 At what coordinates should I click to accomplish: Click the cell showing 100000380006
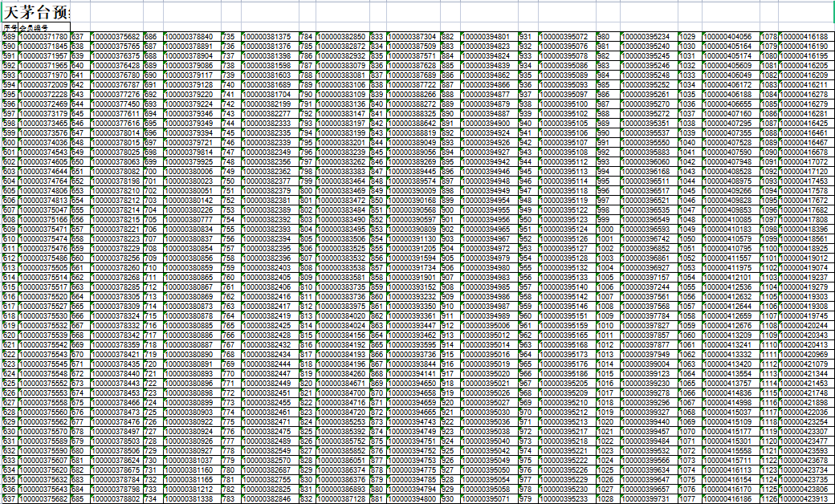[190, 172]
